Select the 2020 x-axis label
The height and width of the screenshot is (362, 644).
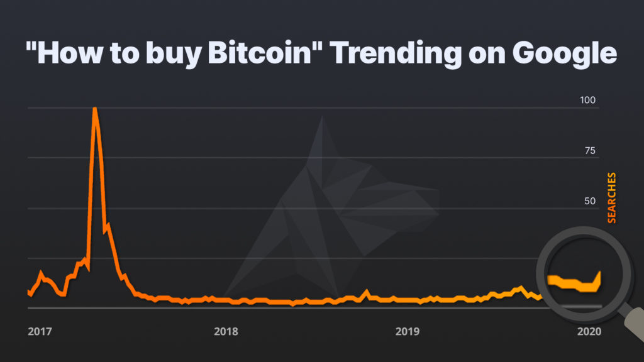tap(589, 331)
